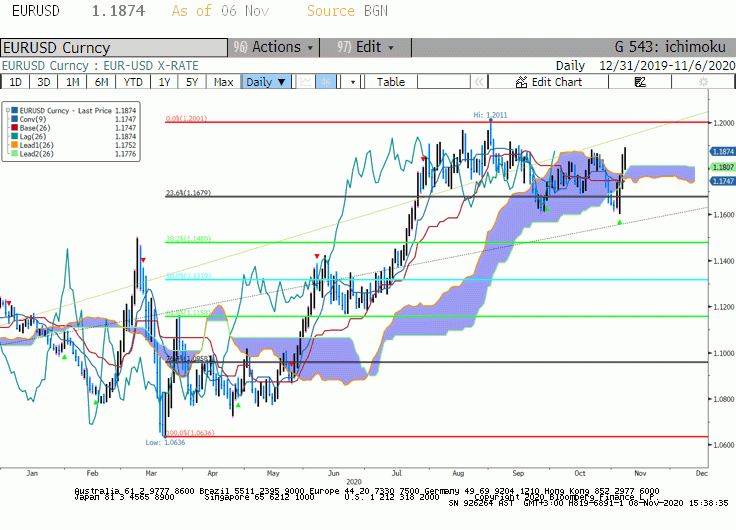The height and width of the screenshot is (530, 736).
Task: Select the Lag(26) legend label
Action: click(33, 136)
